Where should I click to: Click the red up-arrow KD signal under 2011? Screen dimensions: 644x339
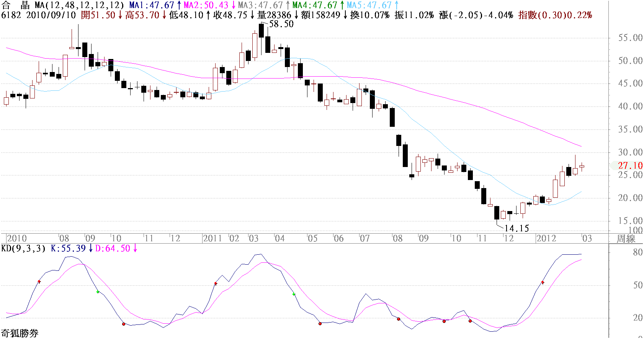(x=216, y=283)
